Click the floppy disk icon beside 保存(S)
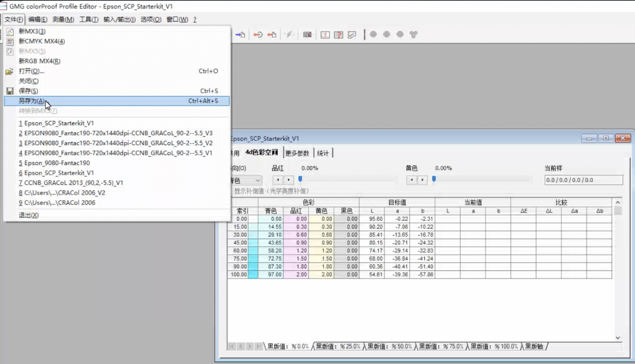Image resolution: width=635 pixels, height=364 pixels. click(x=10, y=91)
